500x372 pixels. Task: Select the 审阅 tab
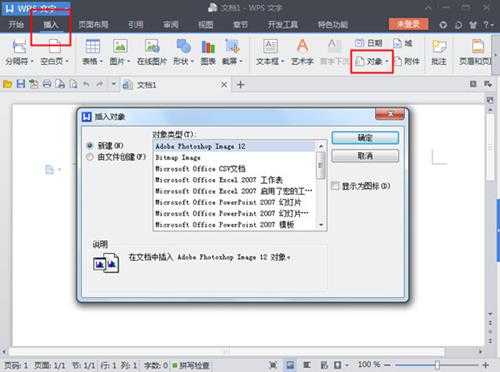click(x=170, y=24)
